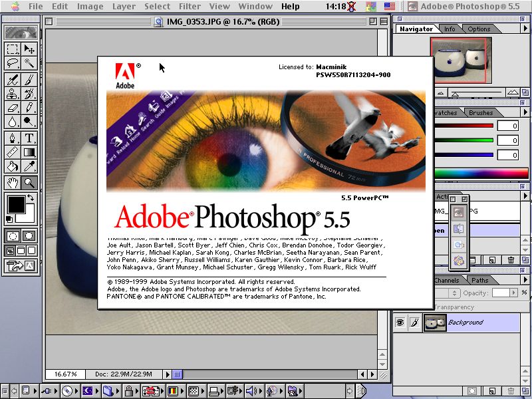The height and width of the screenshot is (399, 532).
Task: Reset to default black and white colors
Action: point(9,219)
